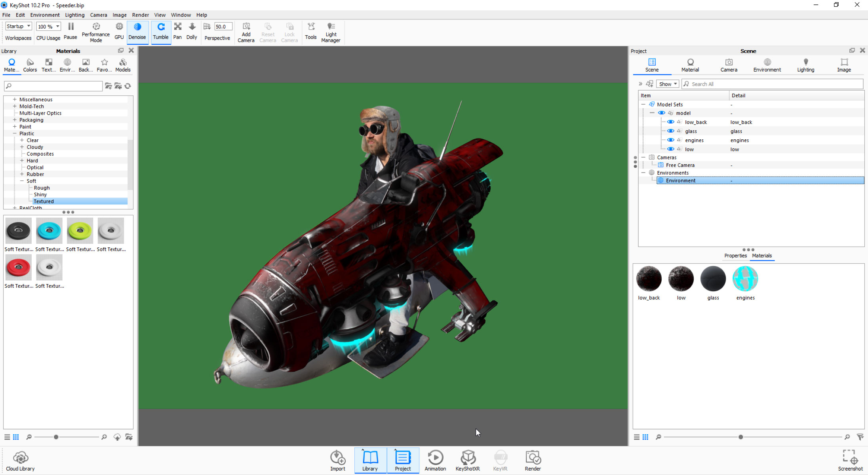Toggle the Project panel button
The image size is (868, 475).
point(403,460)
